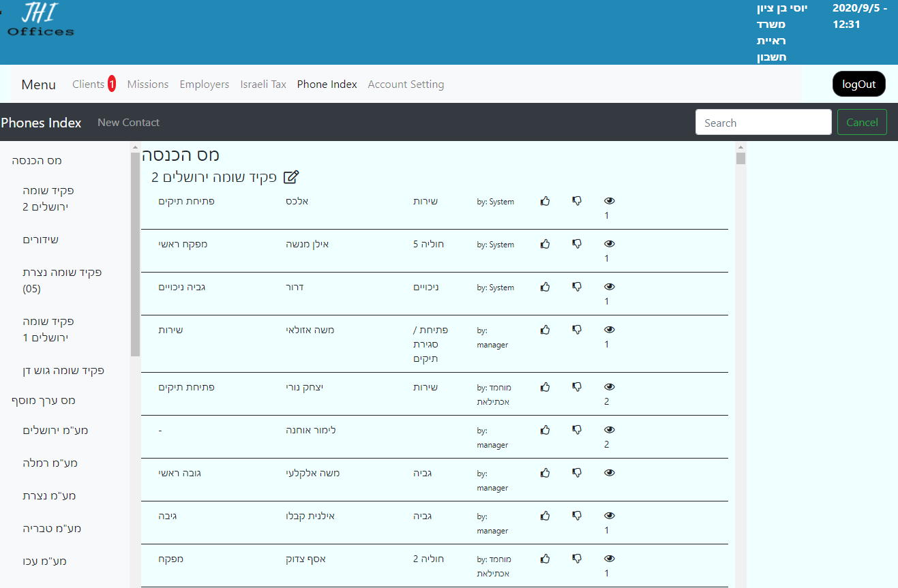Dislike the דרור contact with thumbs-down

tap(577, 287)
